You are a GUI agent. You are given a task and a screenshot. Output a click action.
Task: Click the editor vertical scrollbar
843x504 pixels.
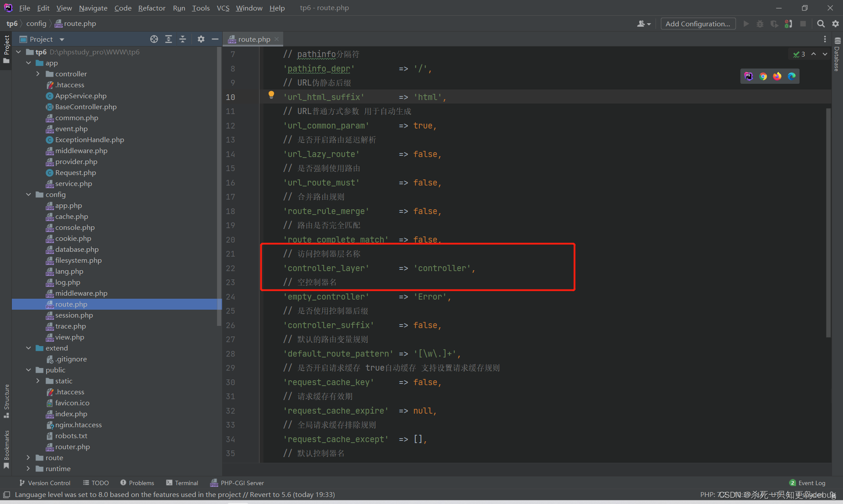tap(828, 222)
